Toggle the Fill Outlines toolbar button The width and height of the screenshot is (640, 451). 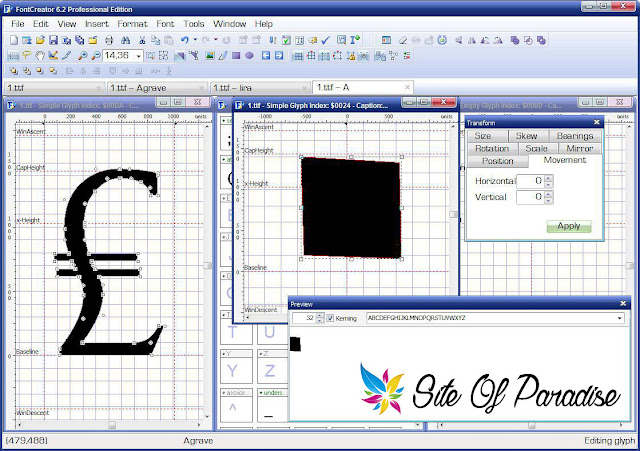coord(180,56)
